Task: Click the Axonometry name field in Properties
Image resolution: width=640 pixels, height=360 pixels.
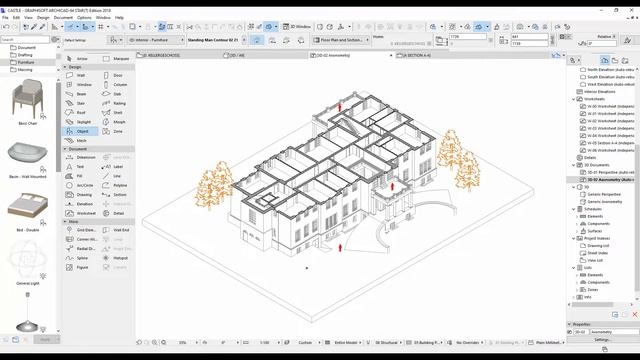Action: click(614, 332)
